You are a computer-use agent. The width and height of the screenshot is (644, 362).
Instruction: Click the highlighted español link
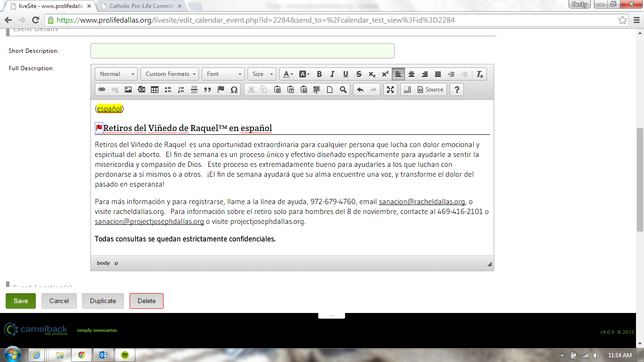click(x=109, y=108)
